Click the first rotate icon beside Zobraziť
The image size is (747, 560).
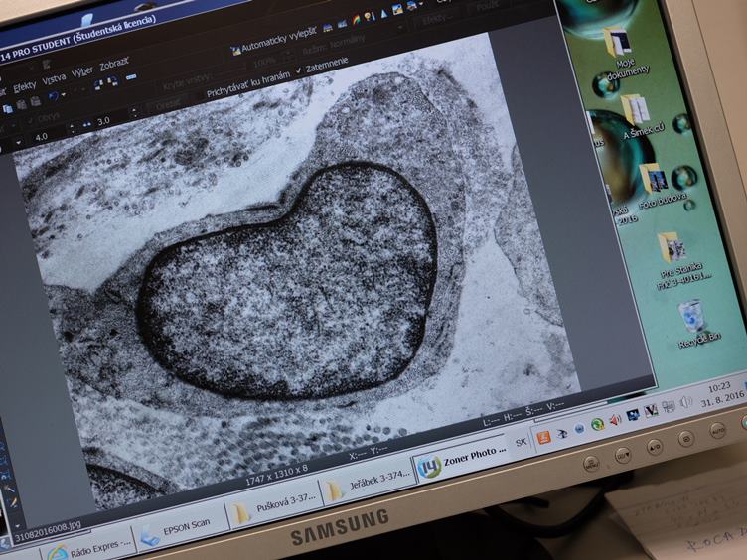pos(98,84)
